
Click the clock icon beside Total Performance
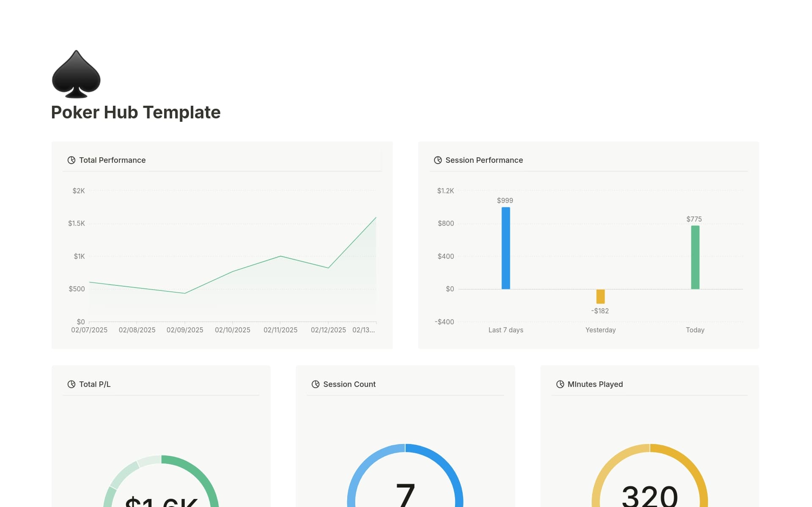tap(71, 160)
